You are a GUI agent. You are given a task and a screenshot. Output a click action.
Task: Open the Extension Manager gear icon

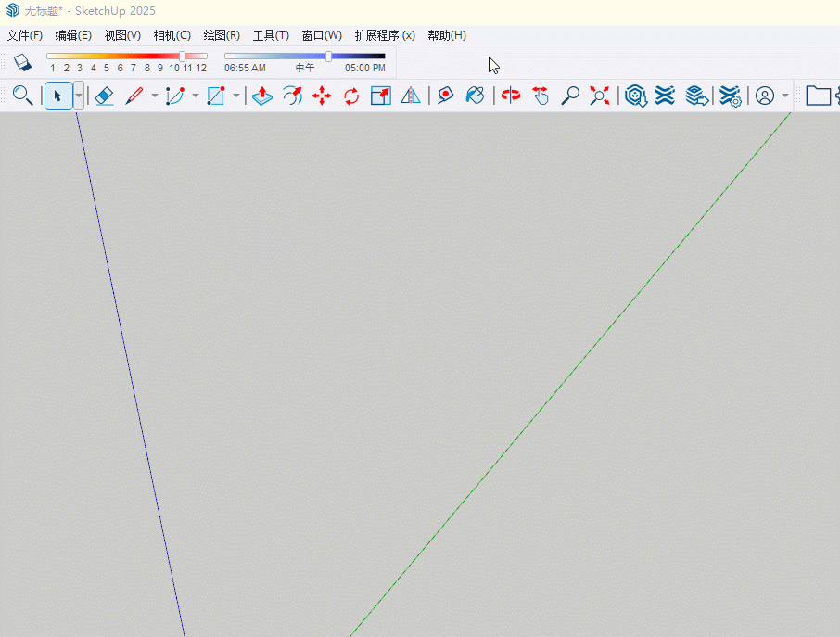coord(731,96)
